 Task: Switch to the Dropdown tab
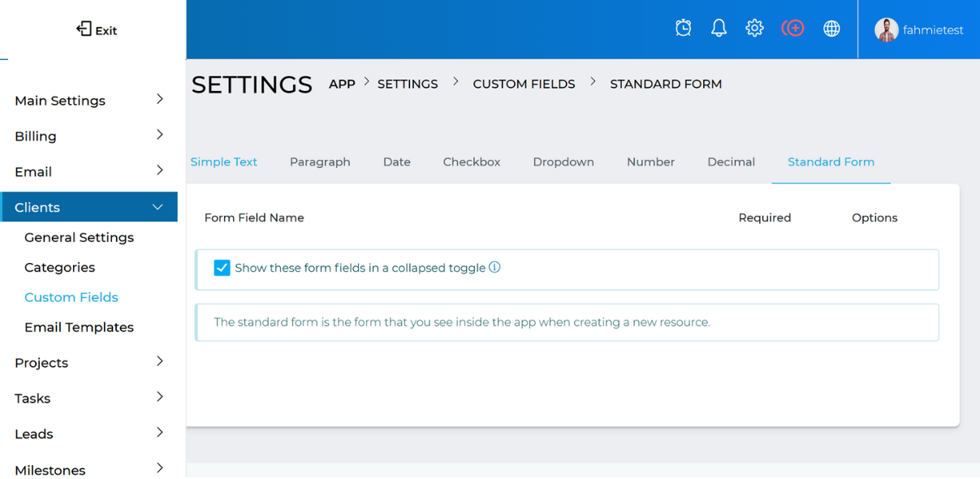click(x=563, y=162)
